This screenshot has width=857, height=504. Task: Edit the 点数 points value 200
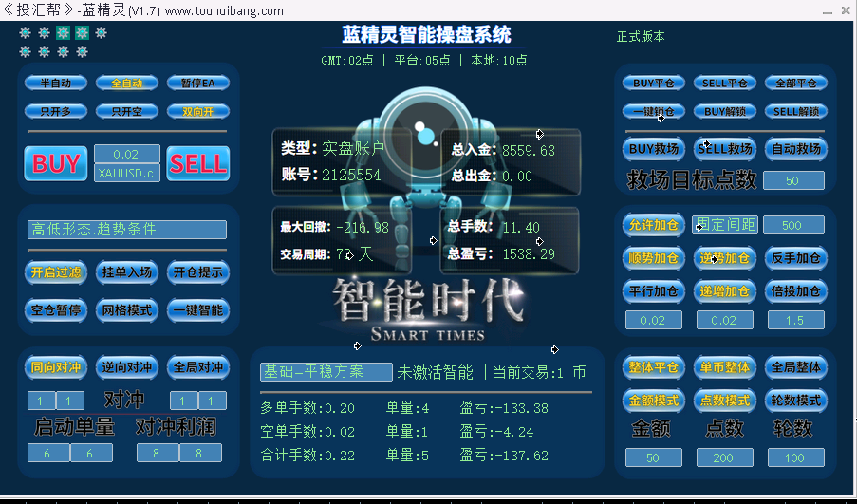[725, 457]
